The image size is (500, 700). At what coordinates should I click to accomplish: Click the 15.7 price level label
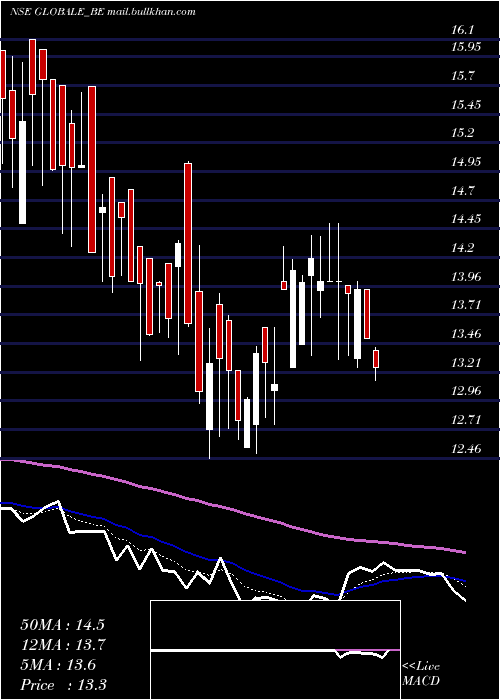pyautogui.click(x=462, y=76)
